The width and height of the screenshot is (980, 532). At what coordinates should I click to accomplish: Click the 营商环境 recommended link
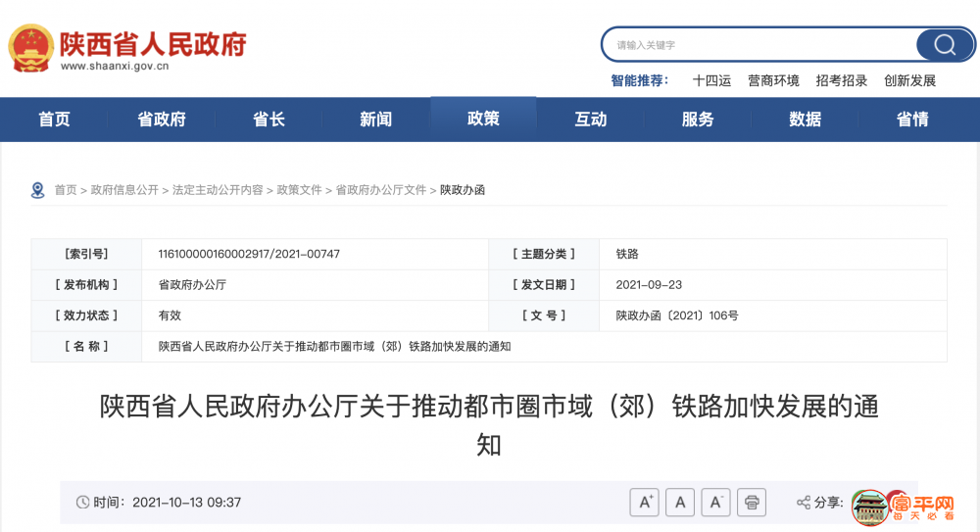(774, 80)
